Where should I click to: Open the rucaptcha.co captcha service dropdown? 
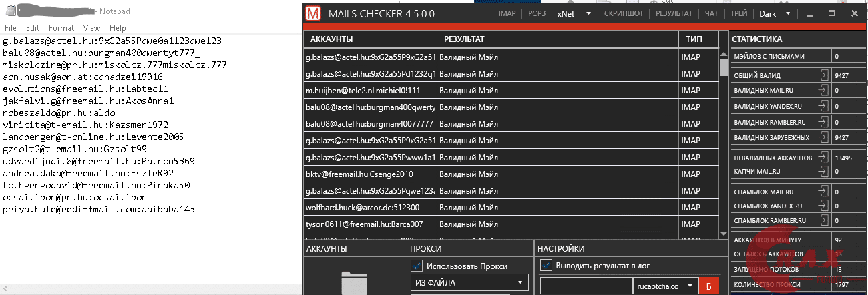click(665, 286)
